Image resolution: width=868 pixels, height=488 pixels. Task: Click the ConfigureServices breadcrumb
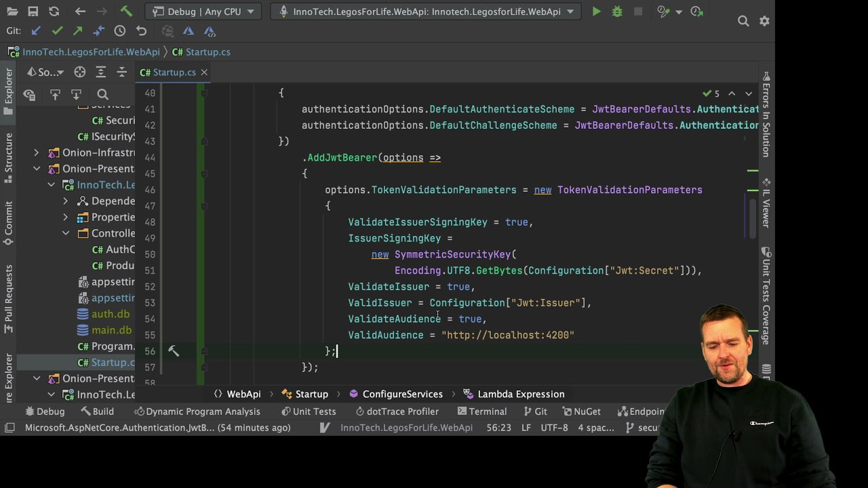pyautogui.click(x=396, y=394)
